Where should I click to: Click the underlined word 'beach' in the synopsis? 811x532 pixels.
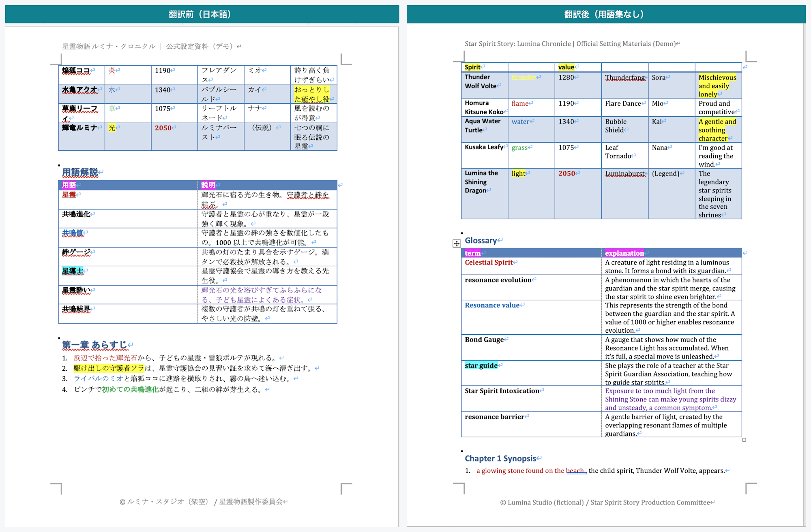point(575,470)
